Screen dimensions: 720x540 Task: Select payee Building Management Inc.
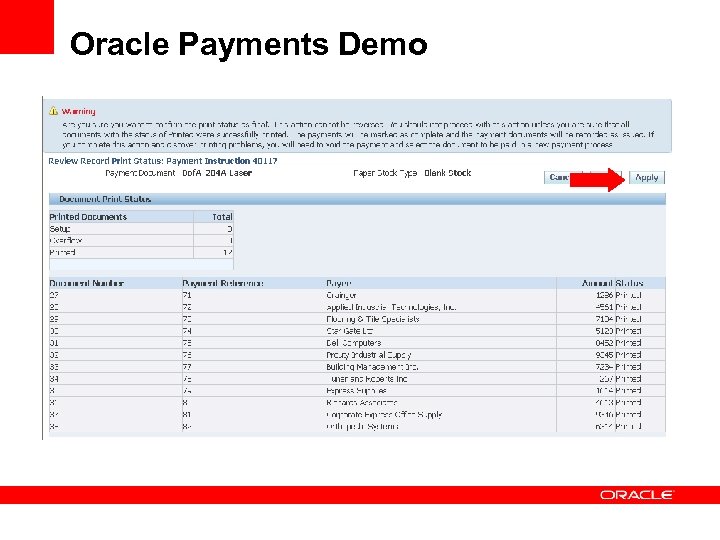372,367
